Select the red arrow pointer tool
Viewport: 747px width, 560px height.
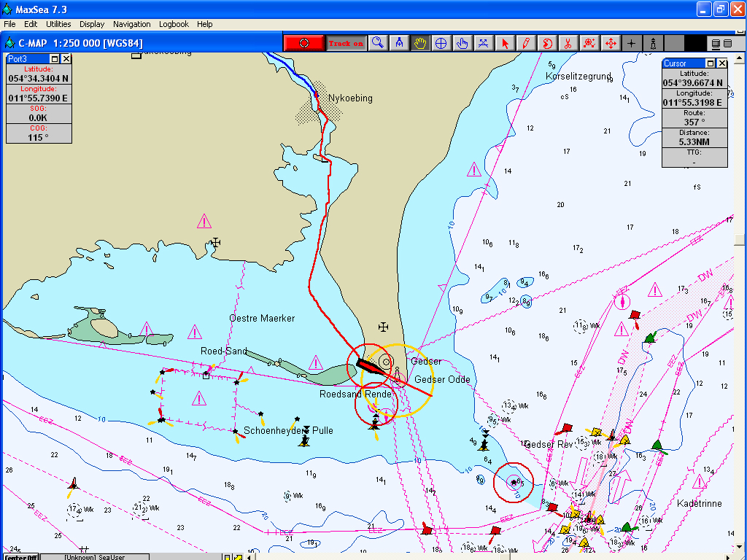point(505,43)
